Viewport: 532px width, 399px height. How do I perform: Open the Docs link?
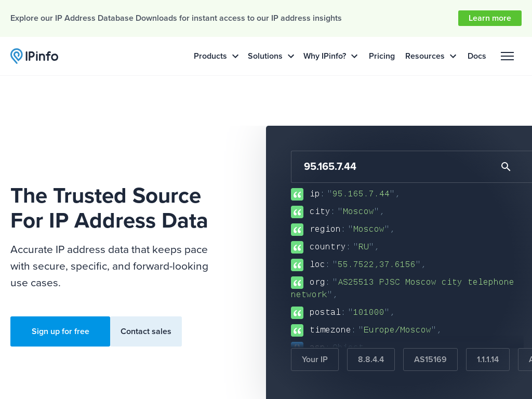pyautogui.click(x=477, y=56)
